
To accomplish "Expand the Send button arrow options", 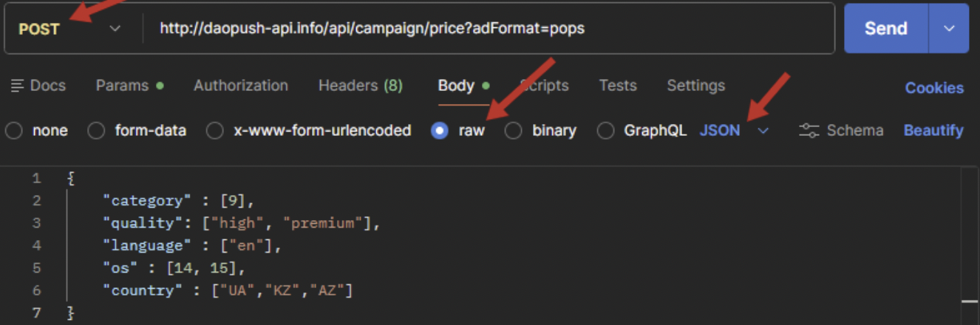I will click(949, 29).
